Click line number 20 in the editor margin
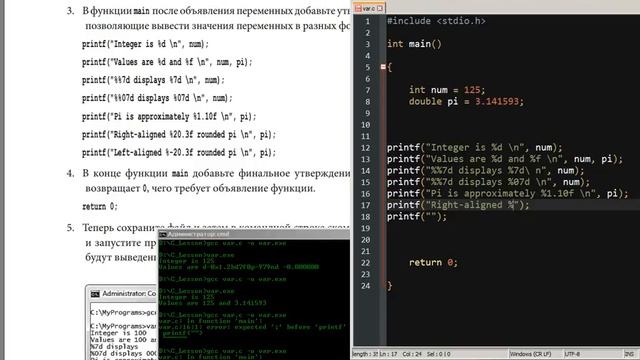The image size is (640, 360). pyautogui.click(x=365, y=240)
